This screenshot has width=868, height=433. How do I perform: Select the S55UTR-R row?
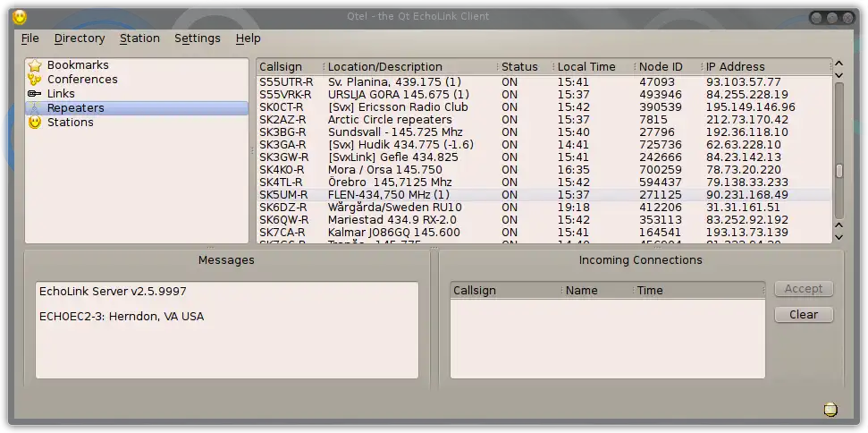pos(544,82)
